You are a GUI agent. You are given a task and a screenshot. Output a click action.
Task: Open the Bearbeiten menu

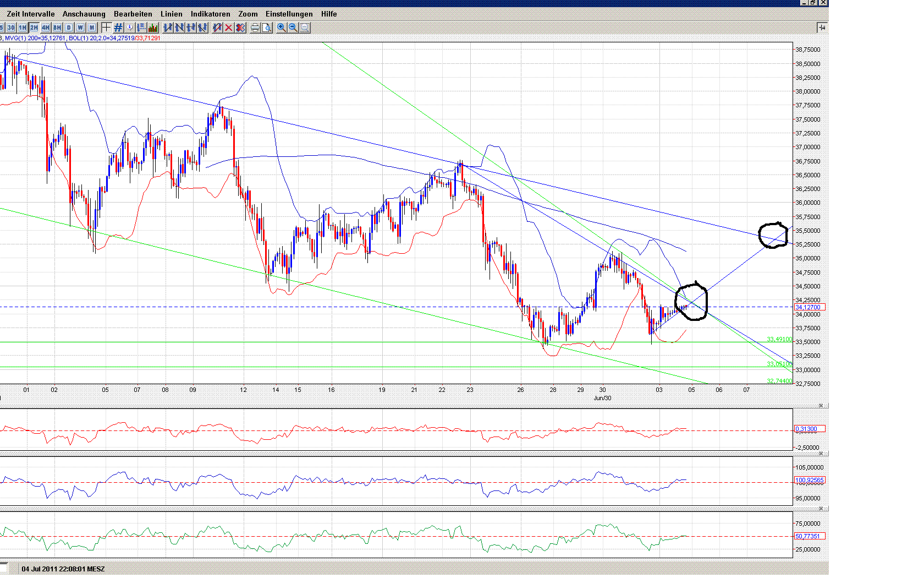pyautogui.click(x=133, y=14)
